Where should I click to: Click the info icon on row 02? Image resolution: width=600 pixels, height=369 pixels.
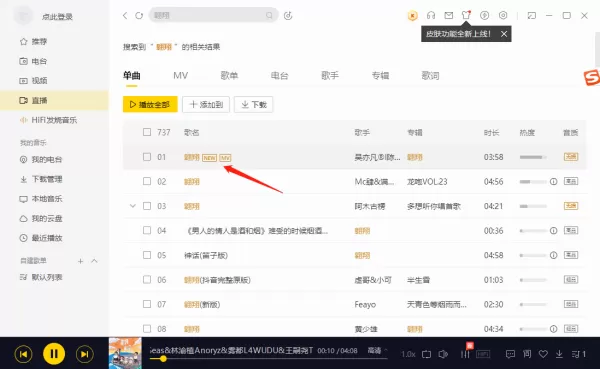click(553, 181)
